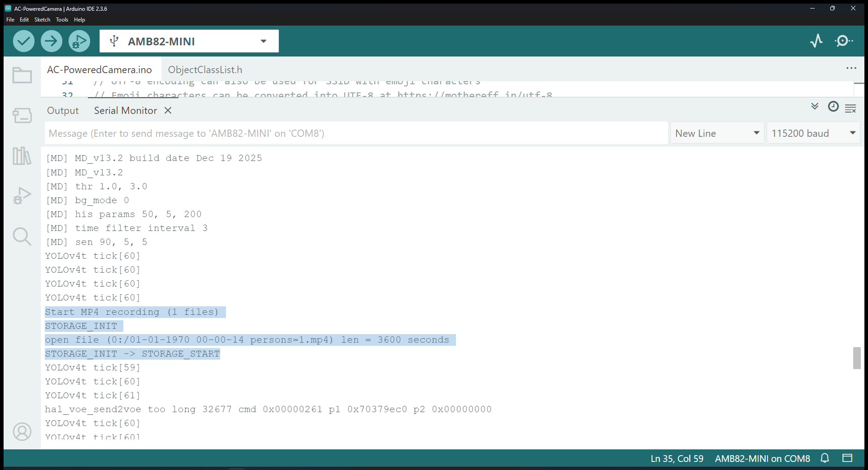Toggle autoscroll in Serial Monitor
This screenshot has width=868, height=470.
coord(815,107)
